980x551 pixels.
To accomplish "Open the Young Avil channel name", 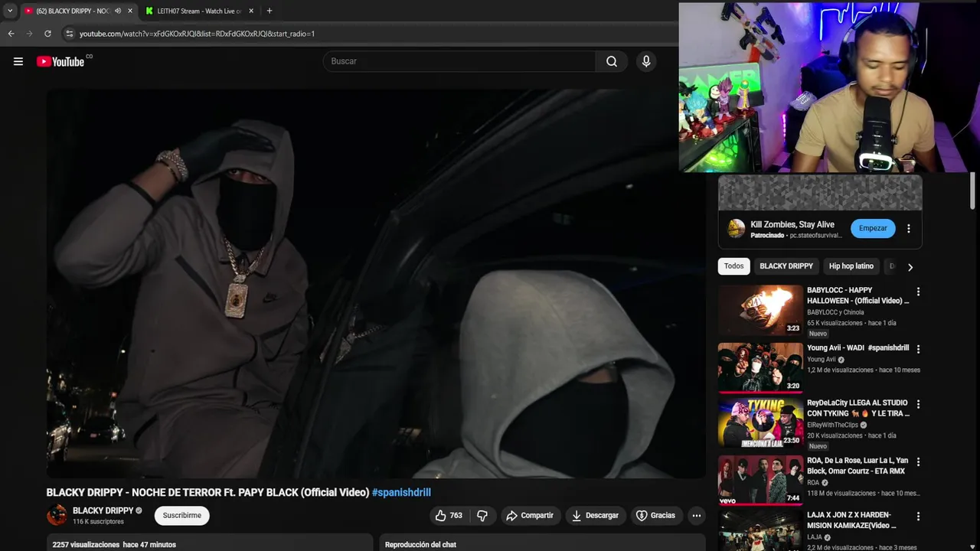I will 821,359.
